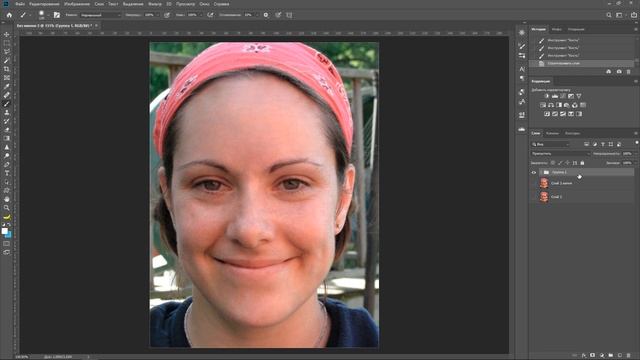640x360 pixels.
Task: Open the Фильтр menu
Action: click(x=155, y=4)
